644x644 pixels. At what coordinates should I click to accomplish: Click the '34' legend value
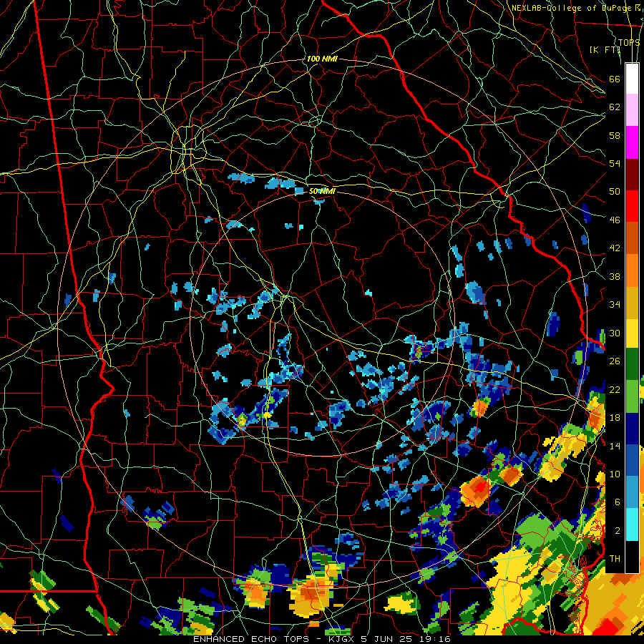click(615, 305)
